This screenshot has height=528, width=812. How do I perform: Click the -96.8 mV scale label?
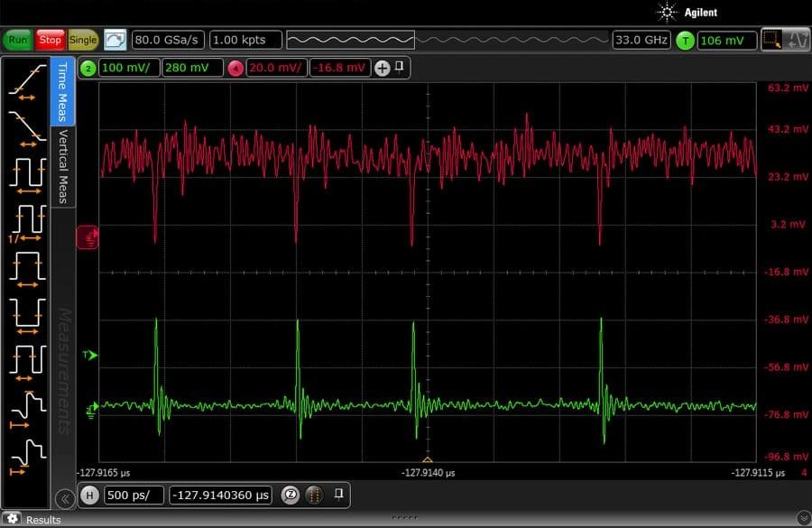click(786, 457)
